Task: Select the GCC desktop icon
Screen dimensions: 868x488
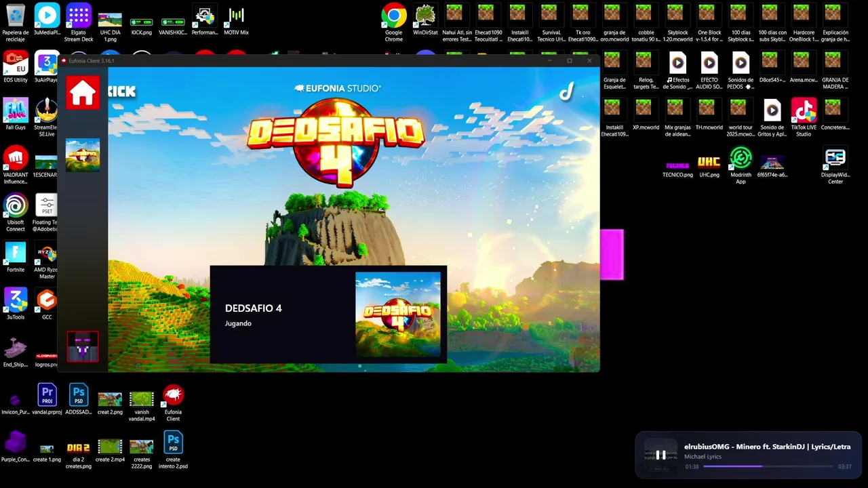Action: (47, 304)
